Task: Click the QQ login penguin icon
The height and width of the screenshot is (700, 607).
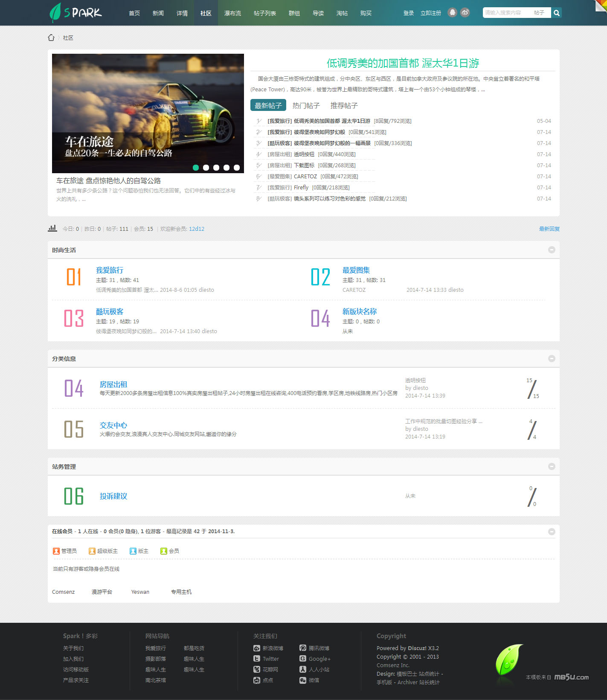Action: (452, 13)
